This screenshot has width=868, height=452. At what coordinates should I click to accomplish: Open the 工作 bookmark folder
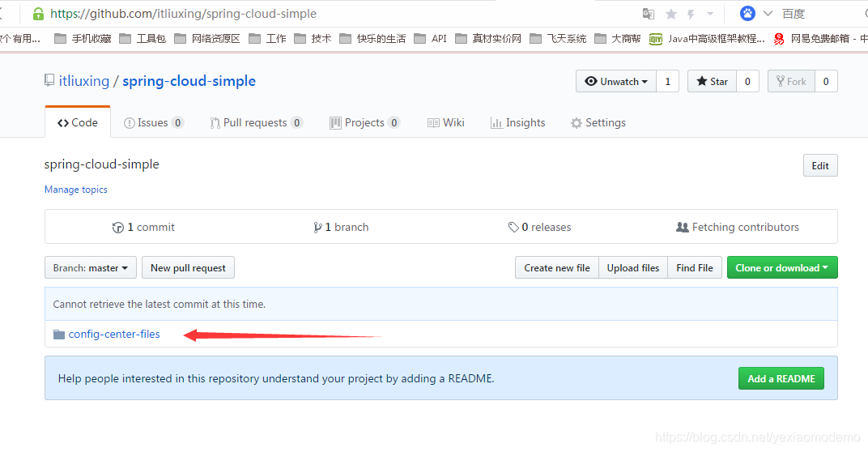[x=268, y=39]
